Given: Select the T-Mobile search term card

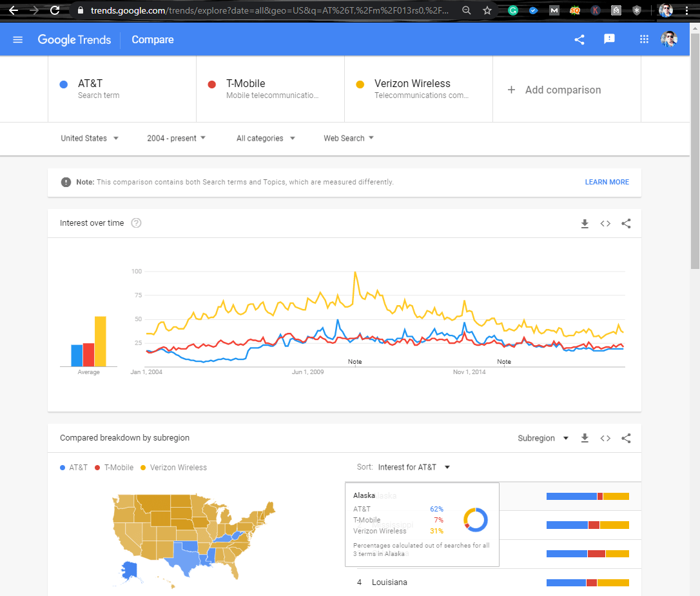Looking at the screenshot, I should click(270, 89).
